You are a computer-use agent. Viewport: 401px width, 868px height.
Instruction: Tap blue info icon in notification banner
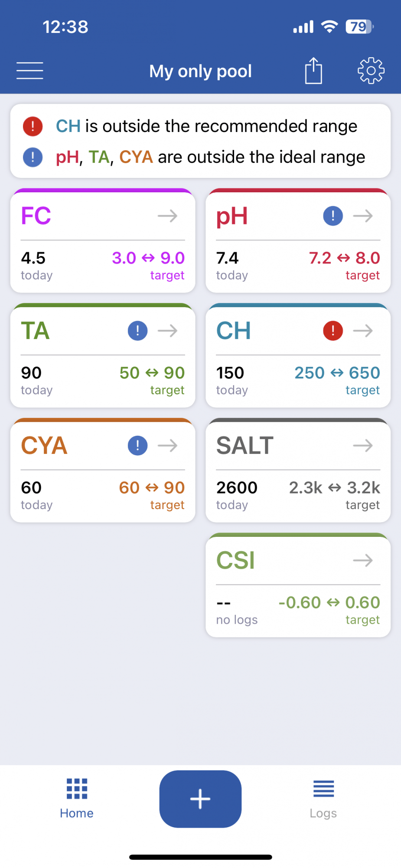pos(33,157)
